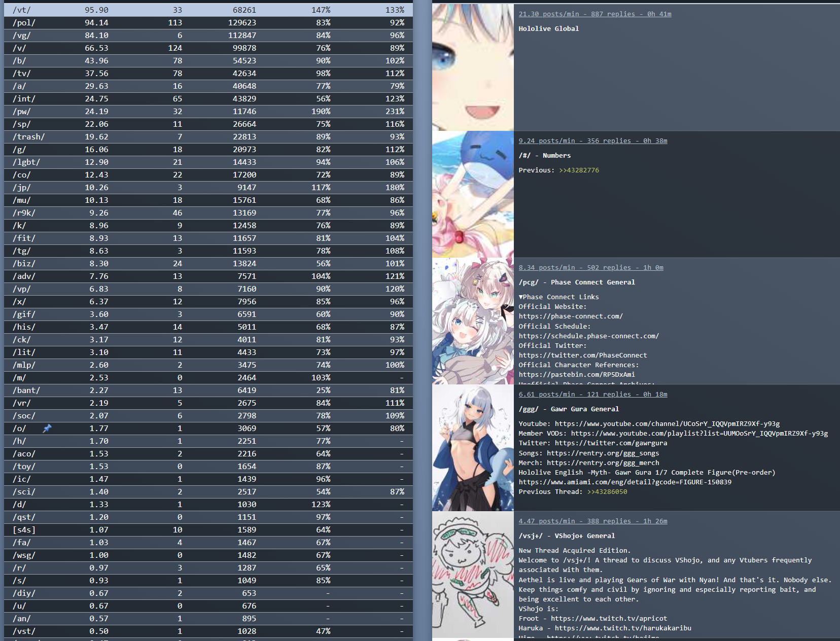The image size is (840, 641).
Task: Select the /lgbt/ board name
Action: 26,162
